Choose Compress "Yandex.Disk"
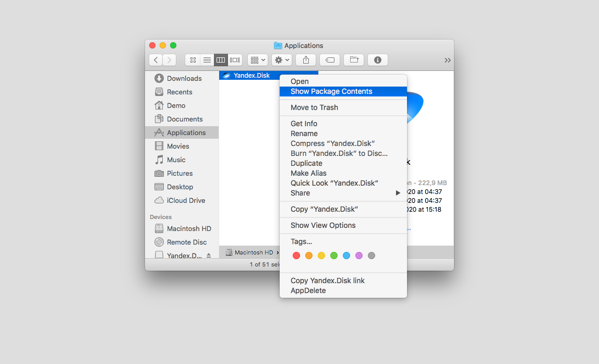Screen dimensions: 599x364 pyautogui.click(x=343, y=143)
